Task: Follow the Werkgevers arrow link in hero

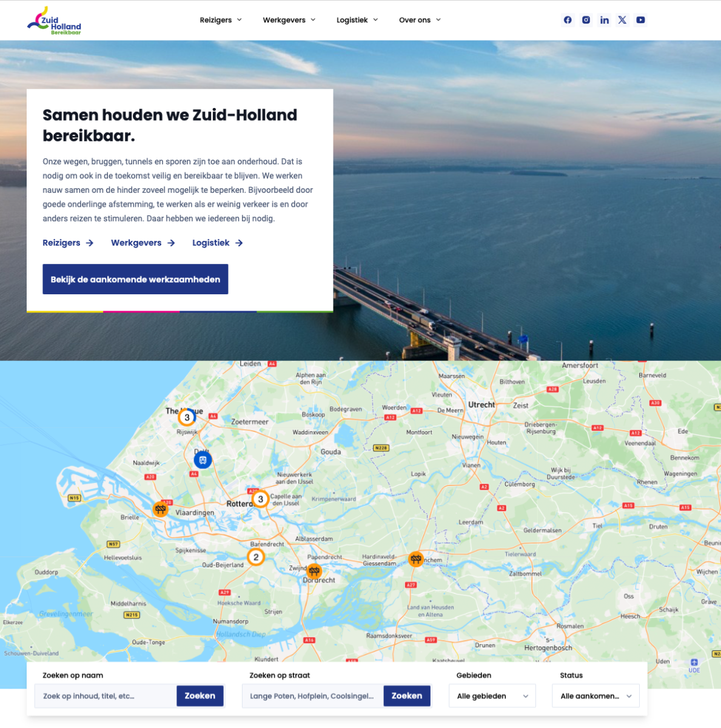Action: pyautogui.click(x=143, y=243)
